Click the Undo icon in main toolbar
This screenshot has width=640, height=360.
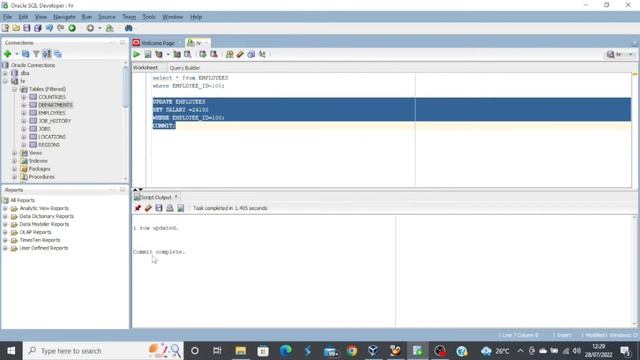(49, 28)
